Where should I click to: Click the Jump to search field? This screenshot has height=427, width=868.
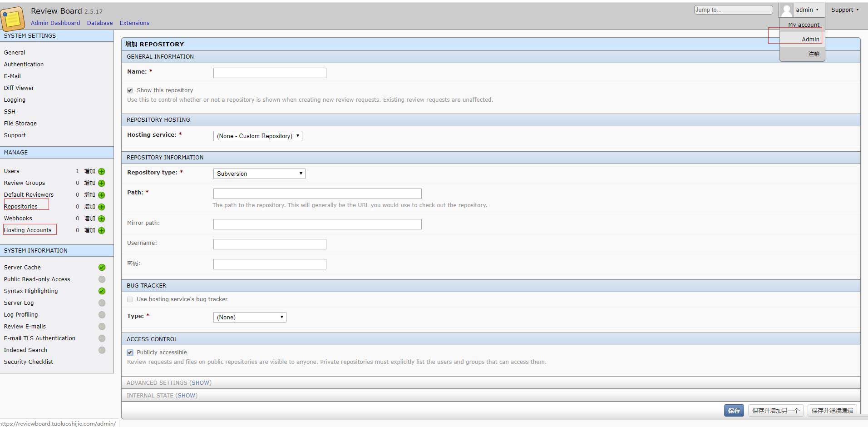(733, 10)
